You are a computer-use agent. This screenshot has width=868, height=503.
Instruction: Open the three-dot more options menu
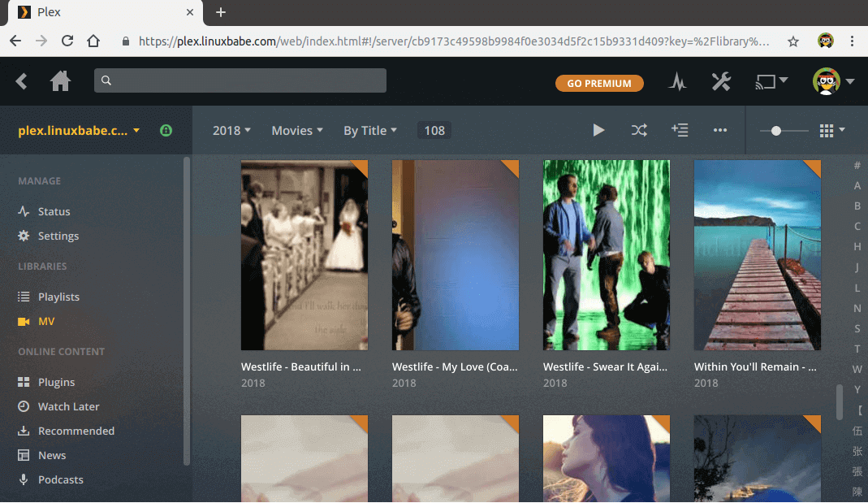[x=720, y=130]
